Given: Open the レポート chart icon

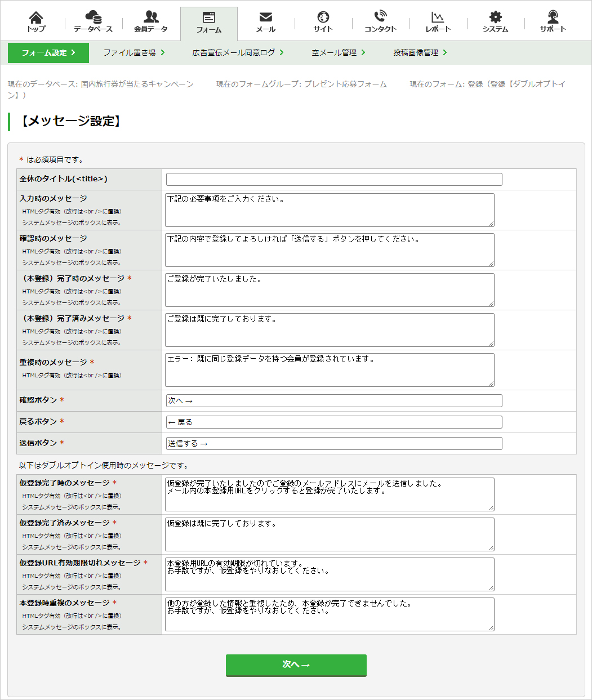Looking at the screenshot, I should (438, 23).
